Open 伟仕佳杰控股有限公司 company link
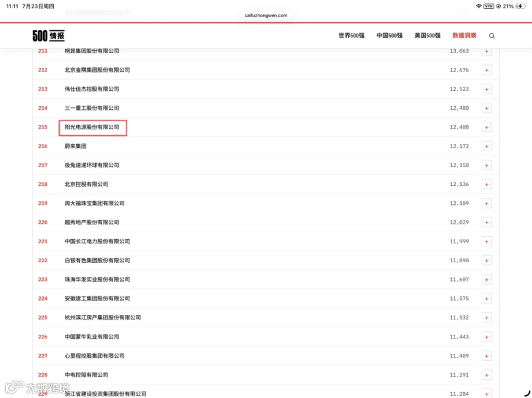532x398 pixels. [92, 89]
